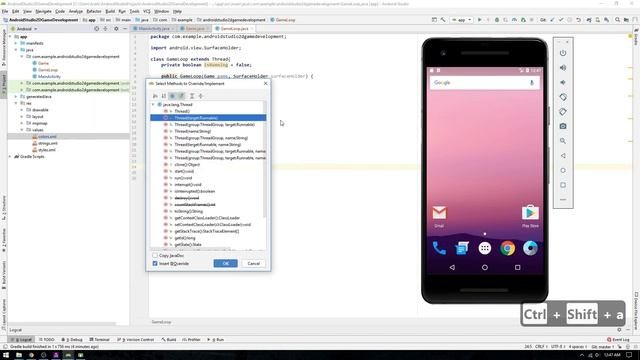This screenshot has height=360, width=640.
Task: Open the Messages app on emulator dock
Action: (462, 248)
